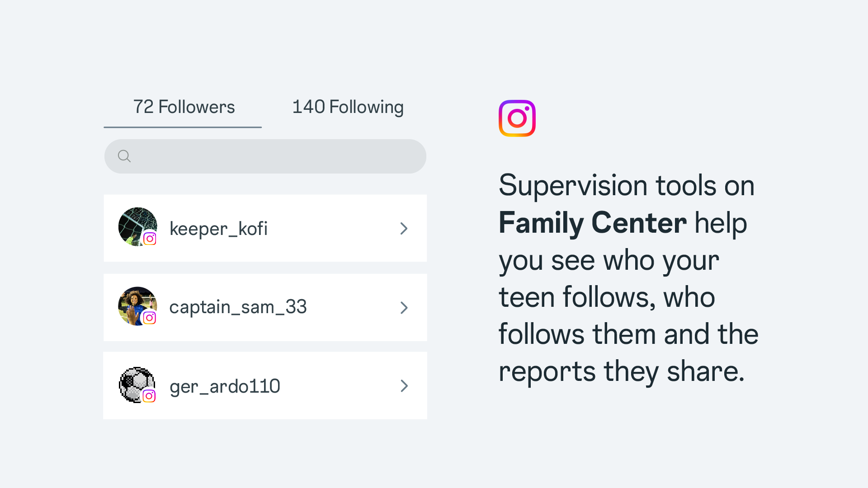Select the captain_sam_33 username

238,307
